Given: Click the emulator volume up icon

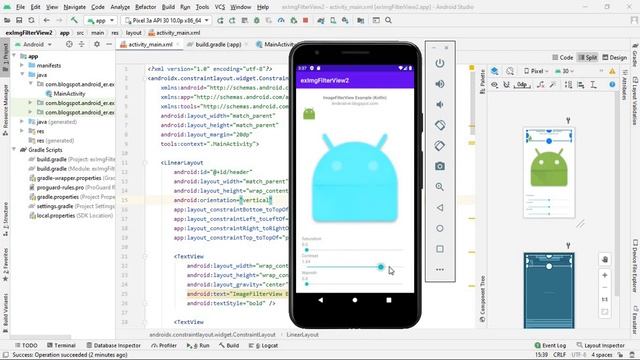Looking at the screenshot, I should point(440,84).
